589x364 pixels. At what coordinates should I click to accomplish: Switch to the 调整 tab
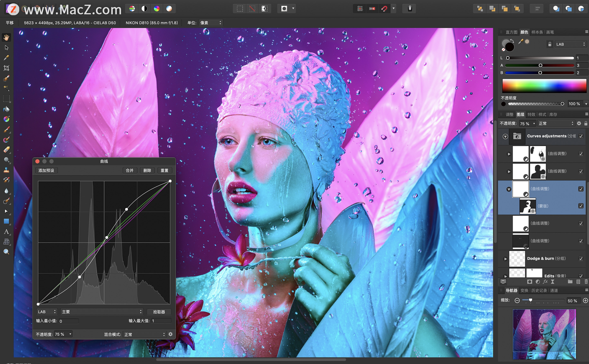(x=510, y=114)
